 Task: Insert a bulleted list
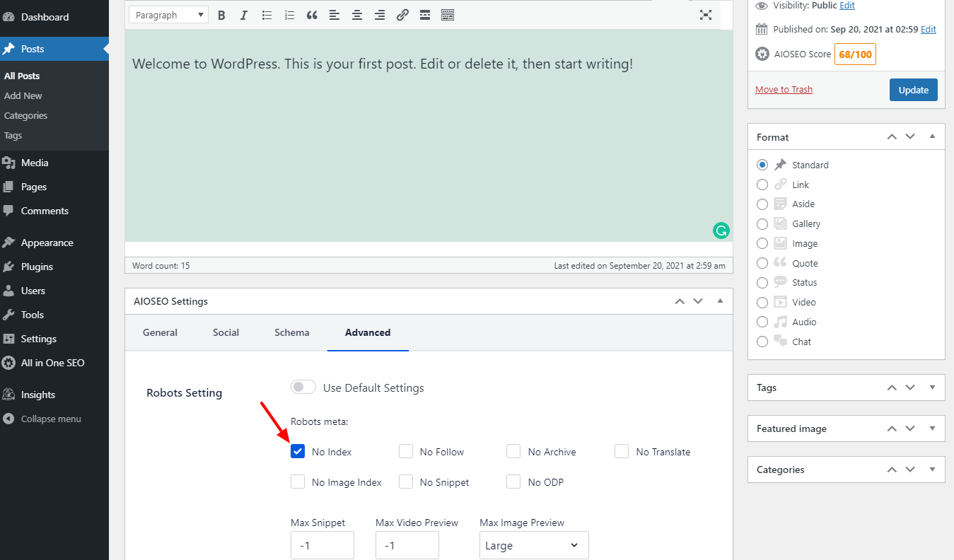pos(267,15)
